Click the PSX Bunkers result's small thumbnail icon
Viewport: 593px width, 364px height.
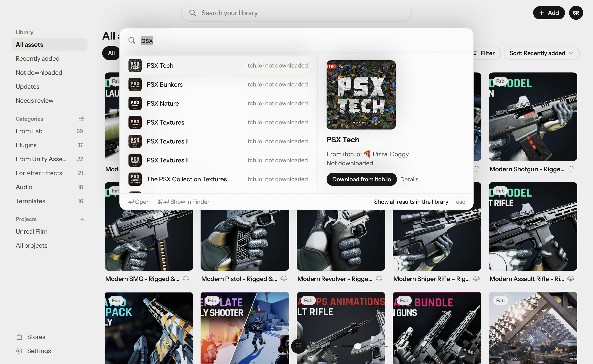click(135, 84)
